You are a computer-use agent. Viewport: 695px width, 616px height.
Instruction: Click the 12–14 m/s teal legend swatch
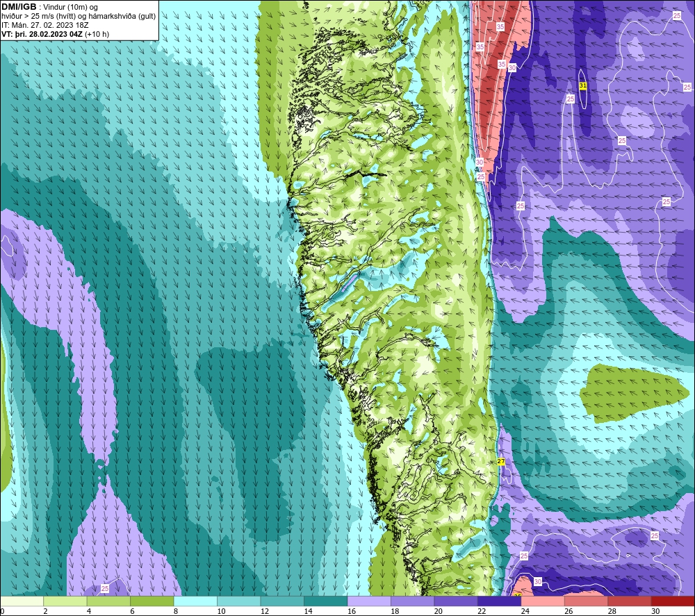click(282, 601)
